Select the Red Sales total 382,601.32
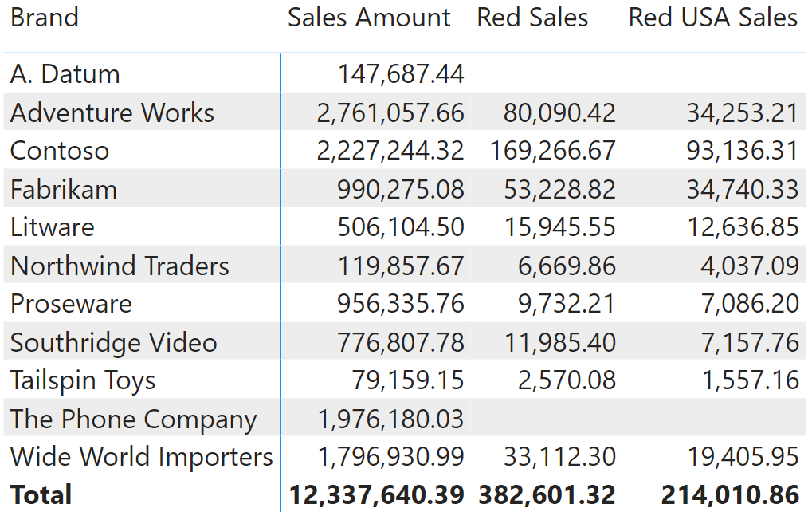812x512 pixels. (x=547, y=495)
